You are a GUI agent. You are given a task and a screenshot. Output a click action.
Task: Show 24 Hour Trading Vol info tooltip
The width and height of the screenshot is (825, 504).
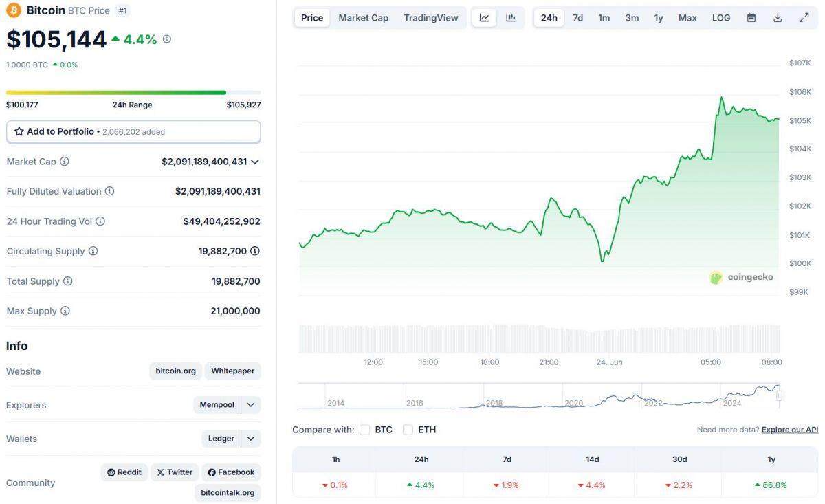pyautogui.click(x=100, y=221)
